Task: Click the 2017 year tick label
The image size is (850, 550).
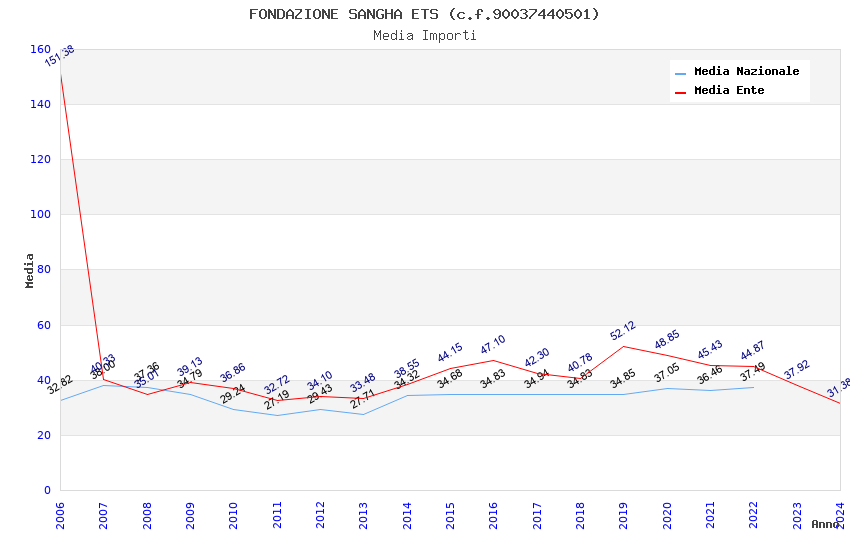Action: 537,515
